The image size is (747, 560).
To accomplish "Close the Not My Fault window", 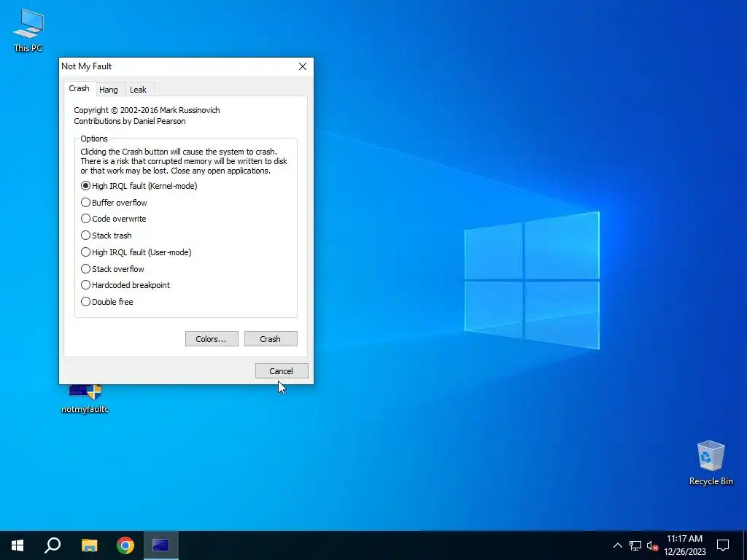I will (303, 66).
